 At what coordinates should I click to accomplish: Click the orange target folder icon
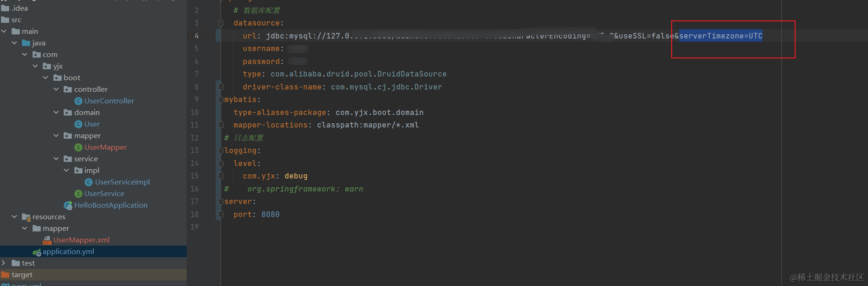(6, 275)
